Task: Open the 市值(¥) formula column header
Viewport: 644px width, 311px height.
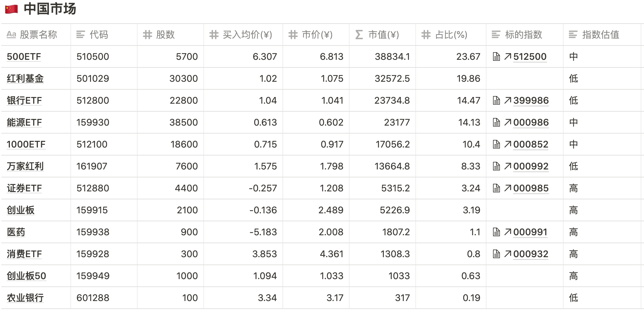Action: tap(382, 35)
